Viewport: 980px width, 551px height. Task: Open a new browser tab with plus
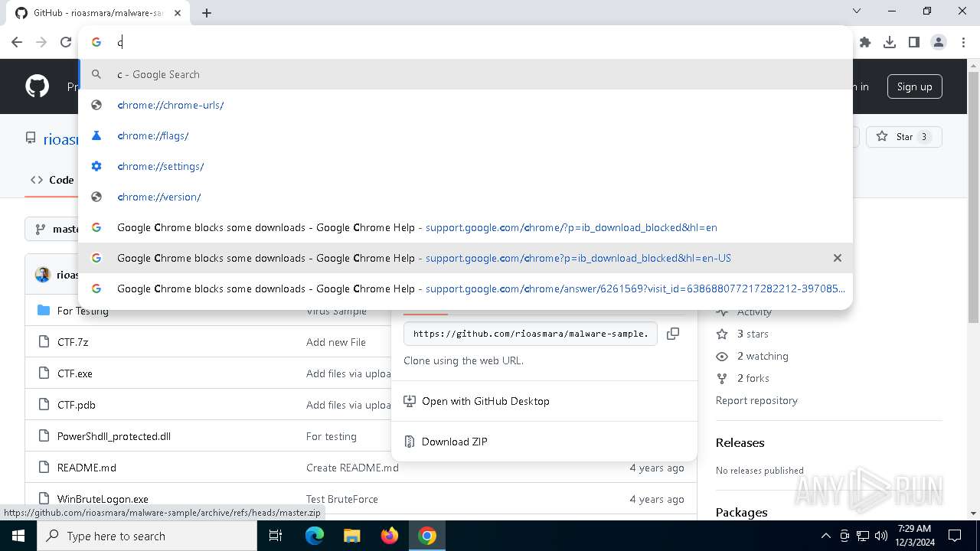207,13
